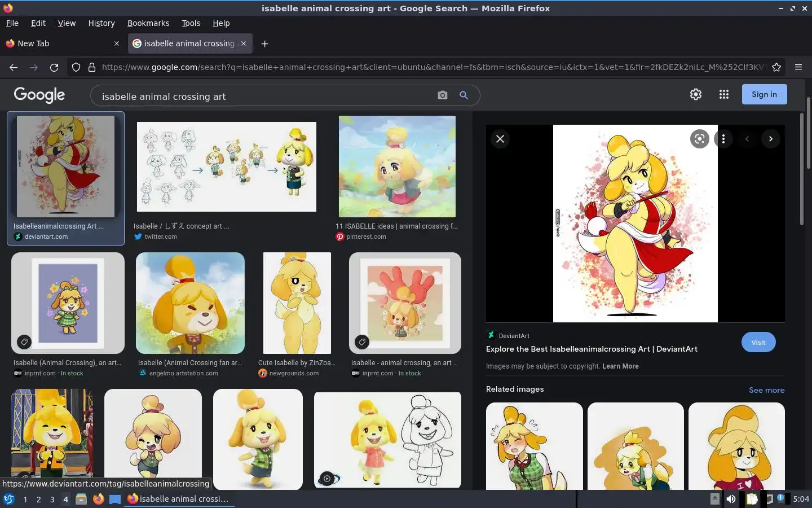Screen dimensions: 812x508
Task: Click the browser forward arrow
Action: [x=34, y=67]
